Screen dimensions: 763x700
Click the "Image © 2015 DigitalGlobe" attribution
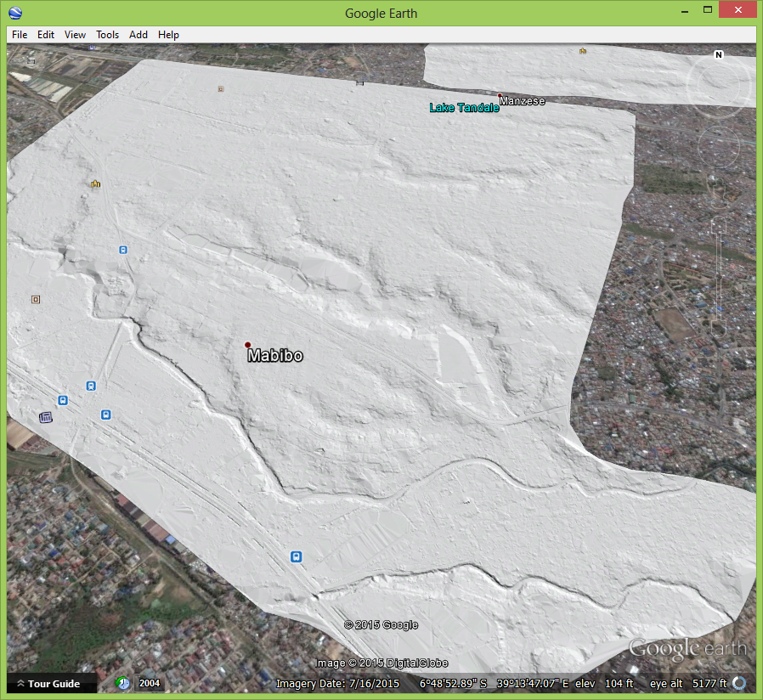pyautogui.click(x=382, y=663)
